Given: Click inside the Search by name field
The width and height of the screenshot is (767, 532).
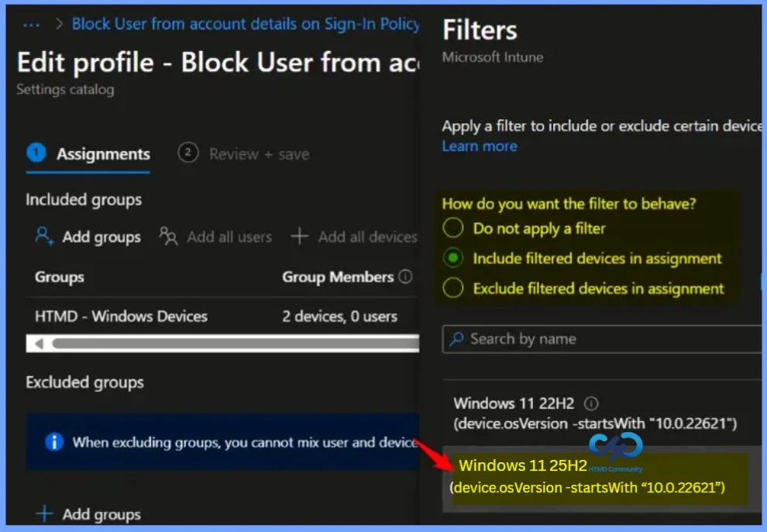Looking at the screenshot, I should pyautogui.click(x=542, y=339).
